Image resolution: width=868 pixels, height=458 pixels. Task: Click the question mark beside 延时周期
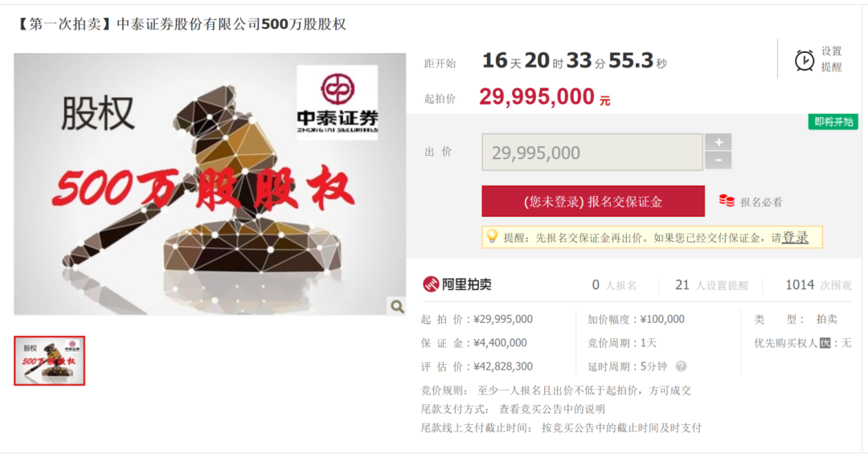(x=681, y=366)
